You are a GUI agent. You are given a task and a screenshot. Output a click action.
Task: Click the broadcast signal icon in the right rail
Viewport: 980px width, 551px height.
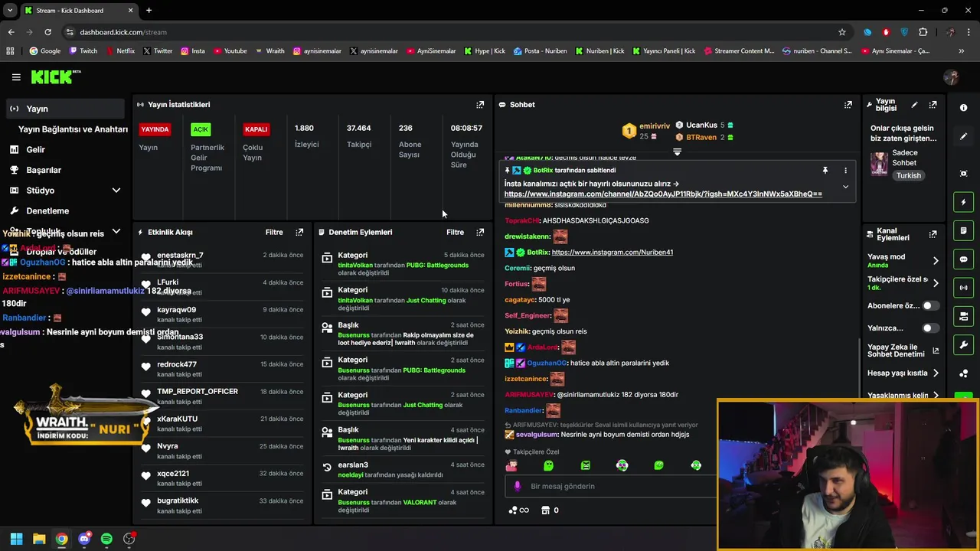tap(963, 288)
